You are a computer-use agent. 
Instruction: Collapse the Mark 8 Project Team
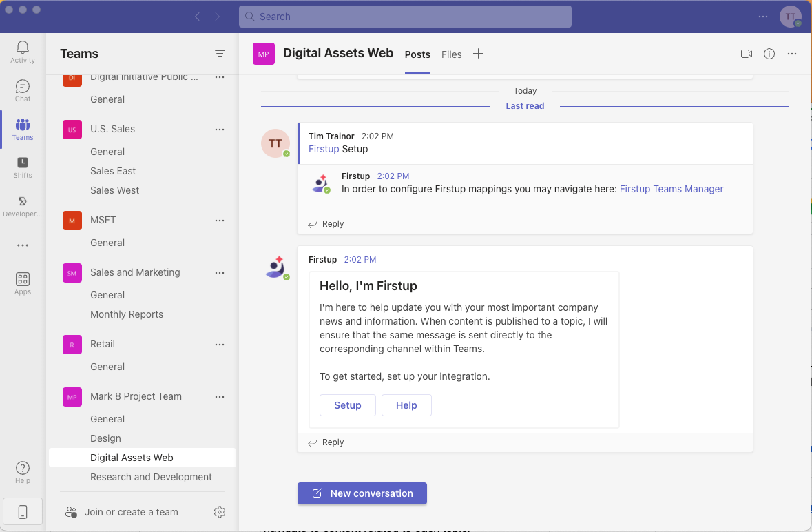coord(136,396)
